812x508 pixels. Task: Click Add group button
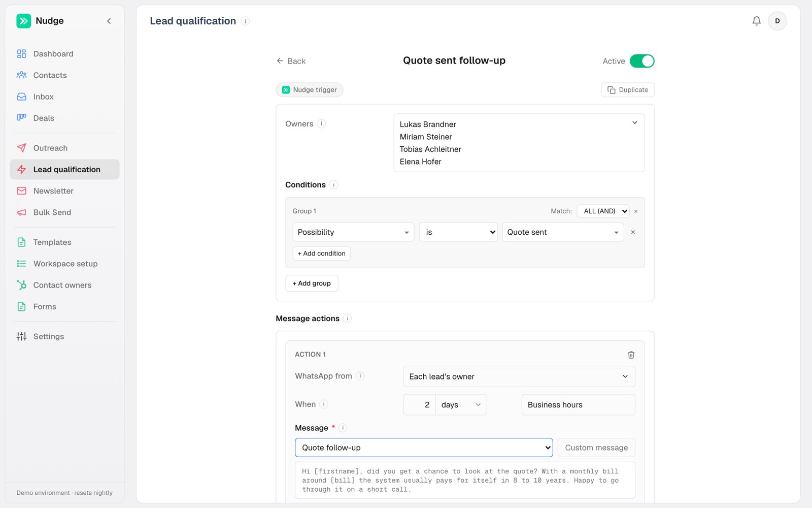click(x=312, y=283)
